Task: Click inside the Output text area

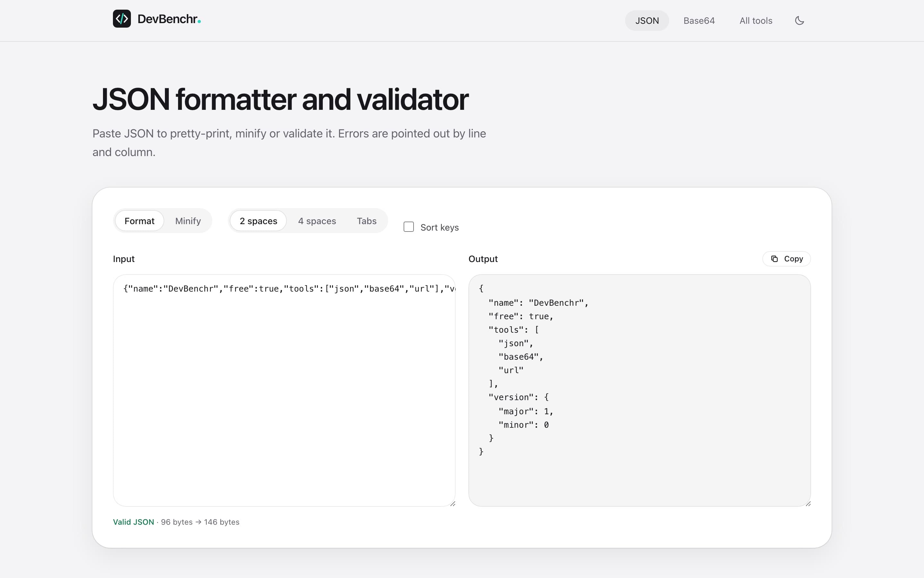Action: pyautogui.click(x=639, y=390)
